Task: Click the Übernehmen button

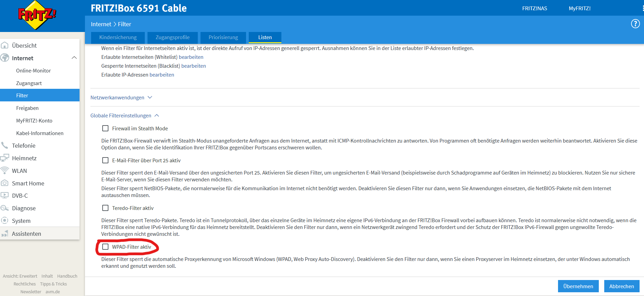Action: tap(578, 286)
